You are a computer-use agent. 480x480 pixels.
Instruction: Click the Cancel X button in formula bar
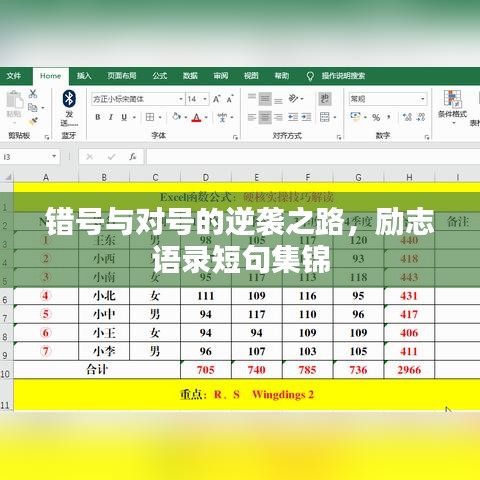[89, 156]
